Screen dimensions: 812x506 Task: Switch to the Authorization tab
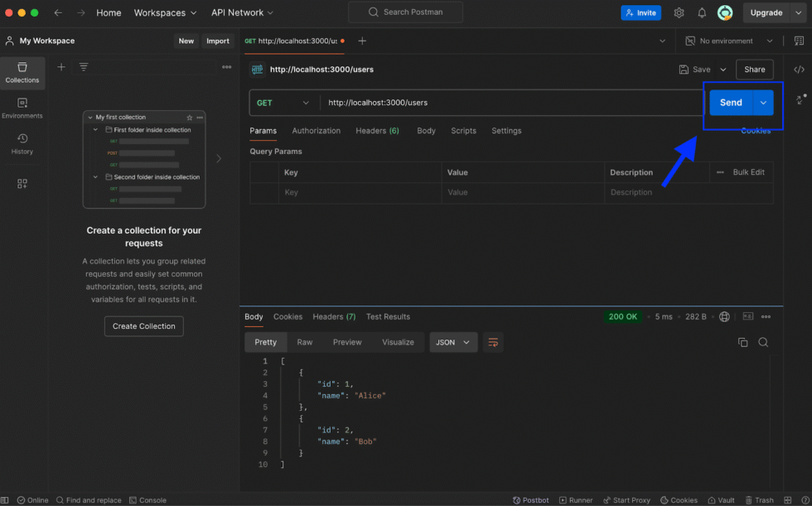pyautogui.click(x=316, y=131)
